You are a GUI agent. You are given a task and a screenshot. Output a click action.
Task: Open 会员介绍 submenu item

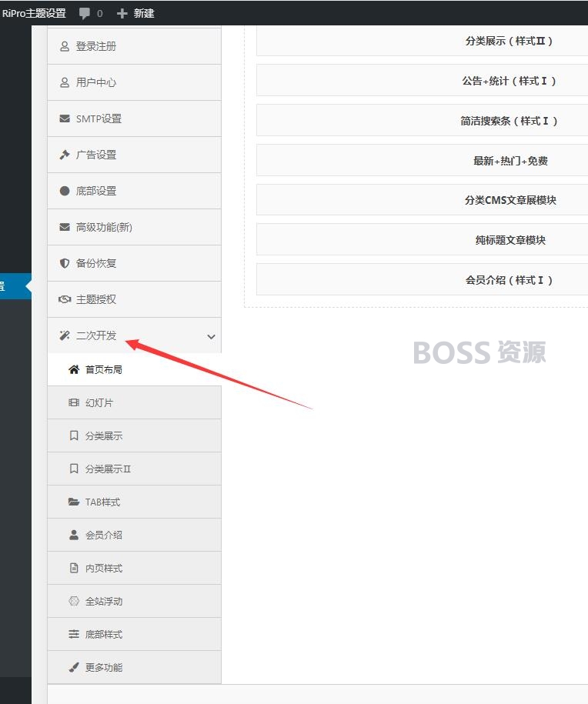click(135, 536)
